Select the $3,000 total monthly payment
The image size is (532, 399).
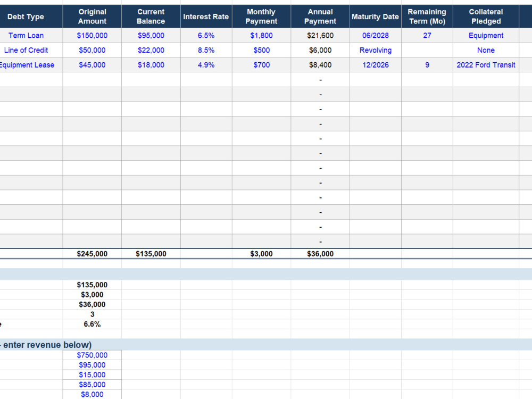point(261,254)
